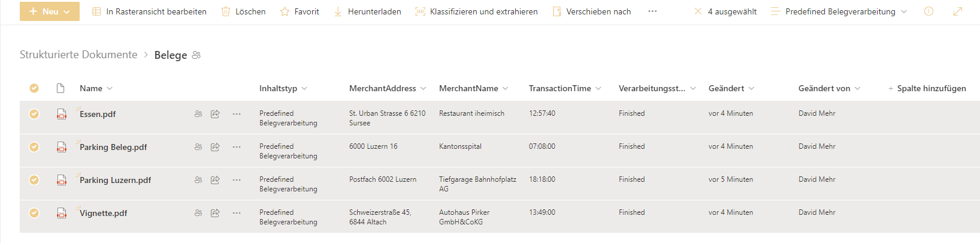Open the Neu dropdown button
980x243 pixels.
pos(50,11)
